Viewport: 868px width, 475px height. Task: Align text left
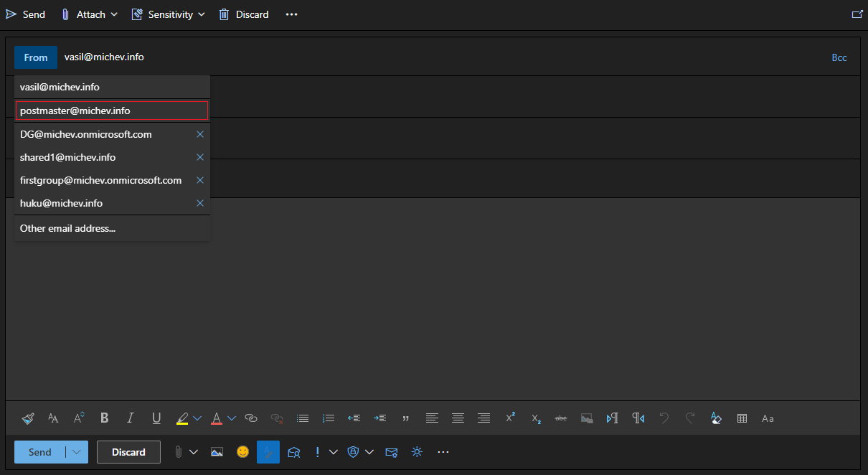[432, 418]
